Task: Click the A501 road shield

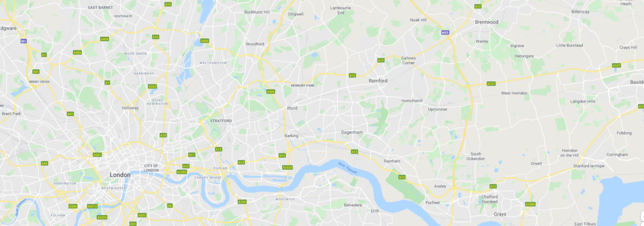Action: coord(97,155)
